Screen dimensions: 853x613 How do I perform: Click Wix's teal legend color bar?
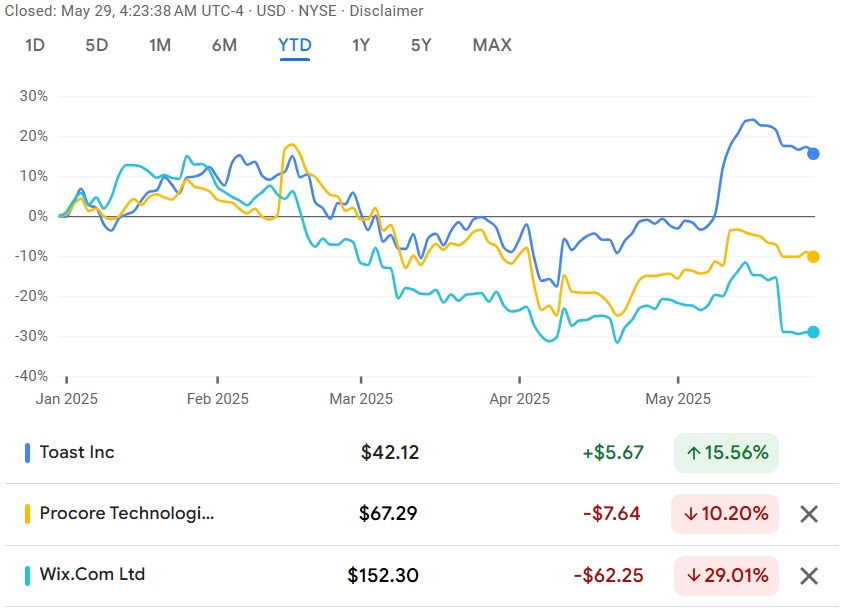click(x=27, y=576)
